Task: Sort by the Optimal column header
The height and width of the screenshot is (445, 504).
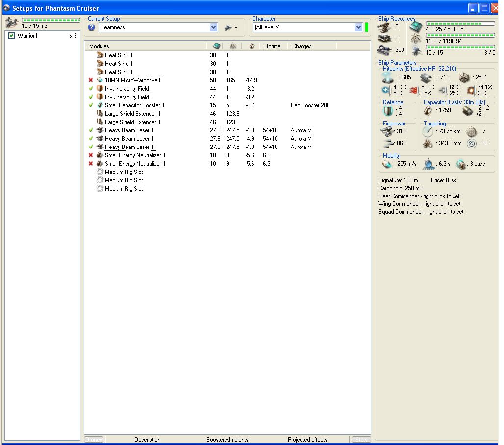Action: 273,46
